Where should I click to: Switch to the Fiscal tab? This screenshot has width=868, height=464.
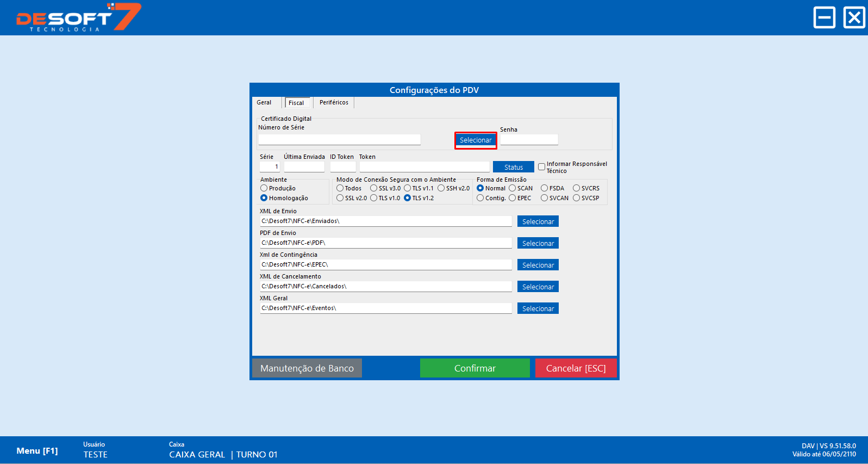(296, 103)
